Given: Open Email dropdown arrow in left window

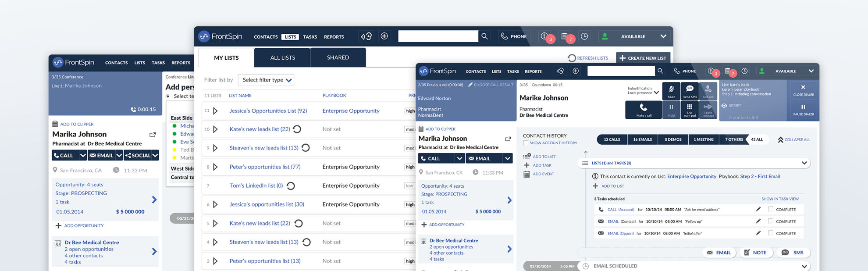Looking at the screenshot, I should (119, 155).
